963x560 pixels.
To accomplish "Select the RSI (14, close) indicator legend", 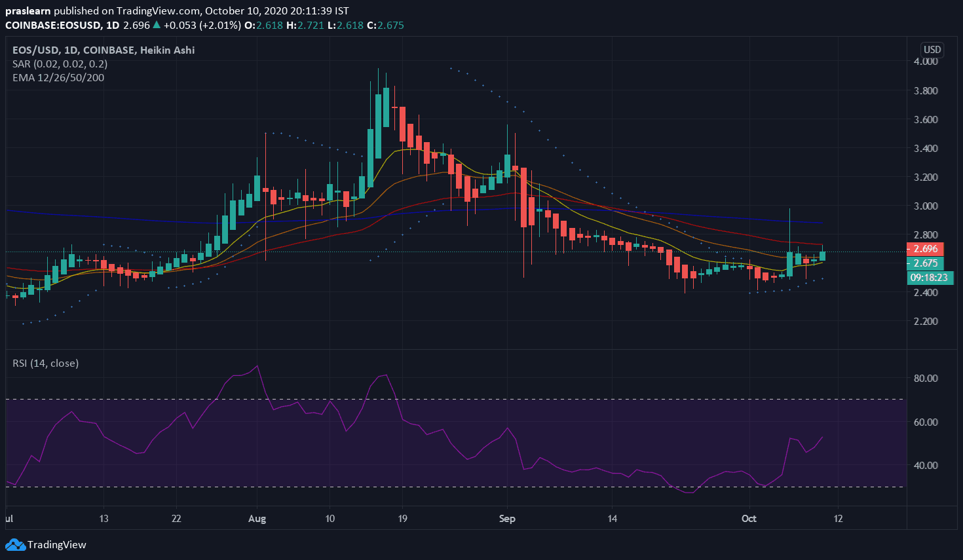I will (45, 363).
